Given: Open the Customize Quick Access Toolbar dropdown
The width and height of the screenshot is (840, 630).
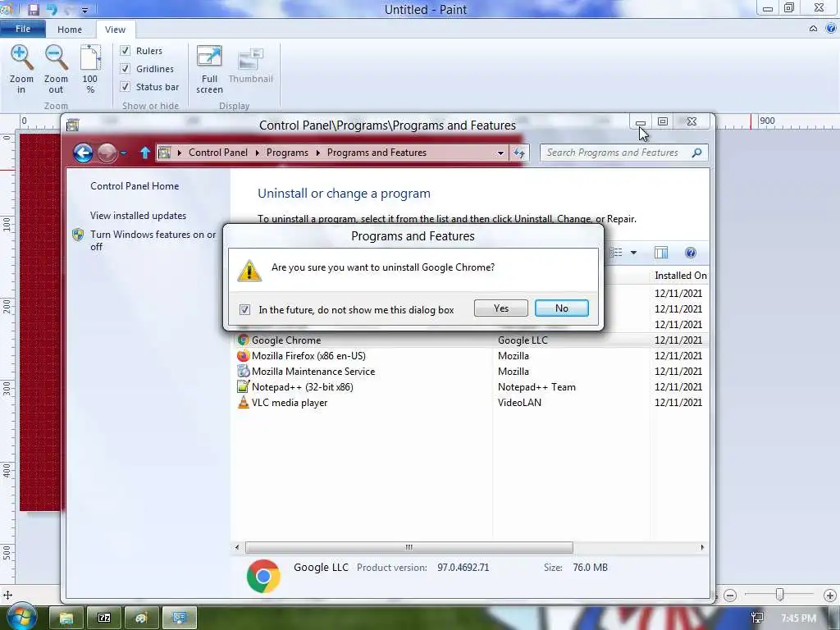Looking at the screenshot, I should pyautogui.click(x=84, y=10).
